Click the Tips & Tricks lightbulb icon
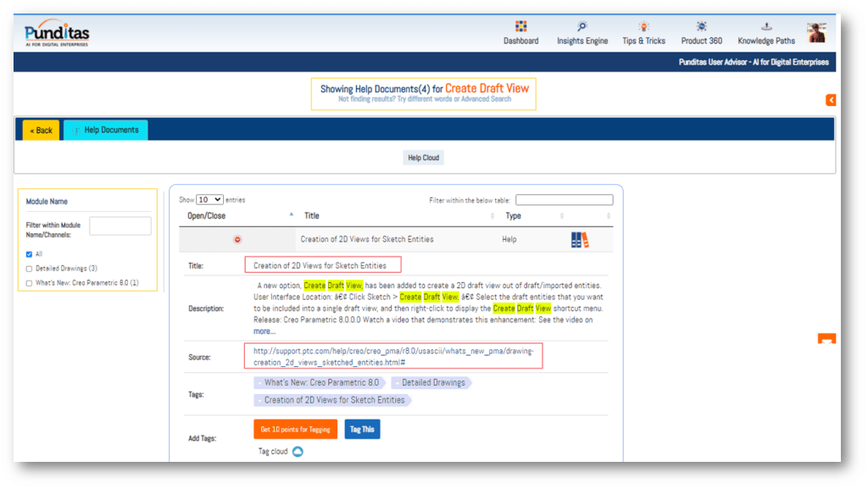 [x=643, y=26]
